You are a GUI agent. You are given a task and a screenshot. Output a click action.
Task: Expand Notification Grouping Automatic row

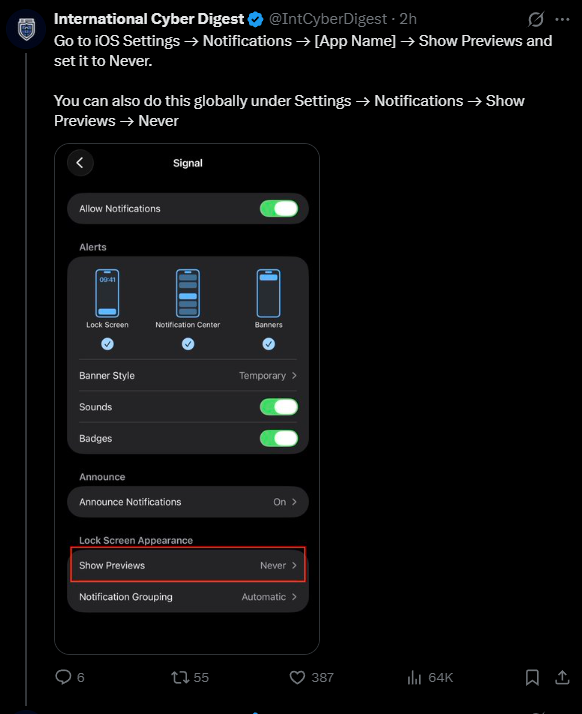(x=188, y=597)
